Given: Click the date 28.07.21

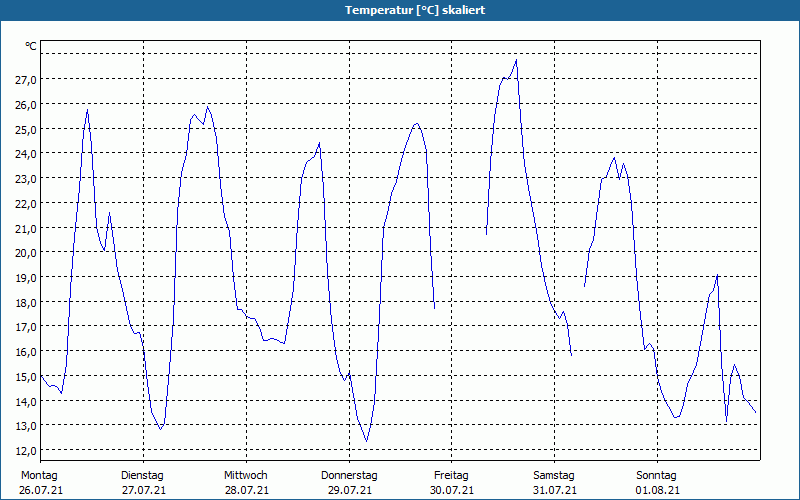Looking at the screenshot, I should point(247,491).
